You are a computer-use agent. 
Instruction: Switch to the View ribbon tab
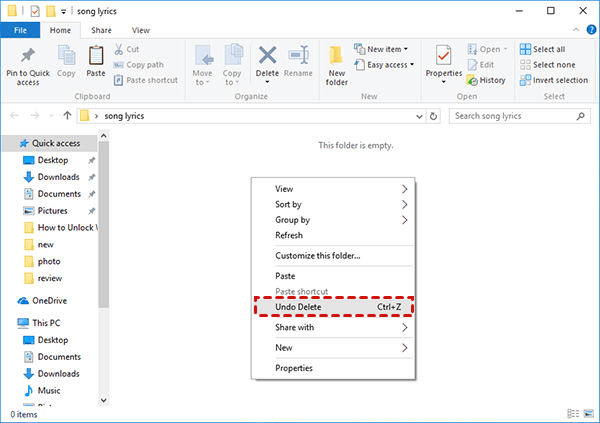[141, 31]
